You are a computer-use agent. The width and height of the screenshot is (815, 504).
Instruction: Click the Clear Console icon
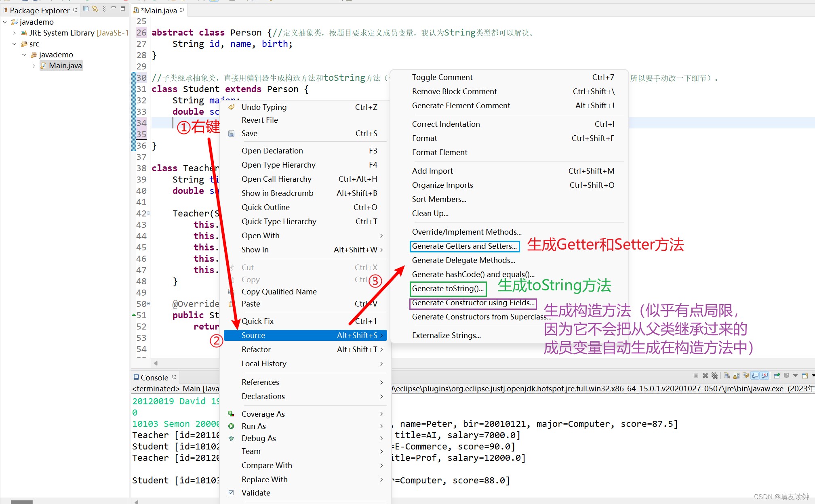point(727,376)
